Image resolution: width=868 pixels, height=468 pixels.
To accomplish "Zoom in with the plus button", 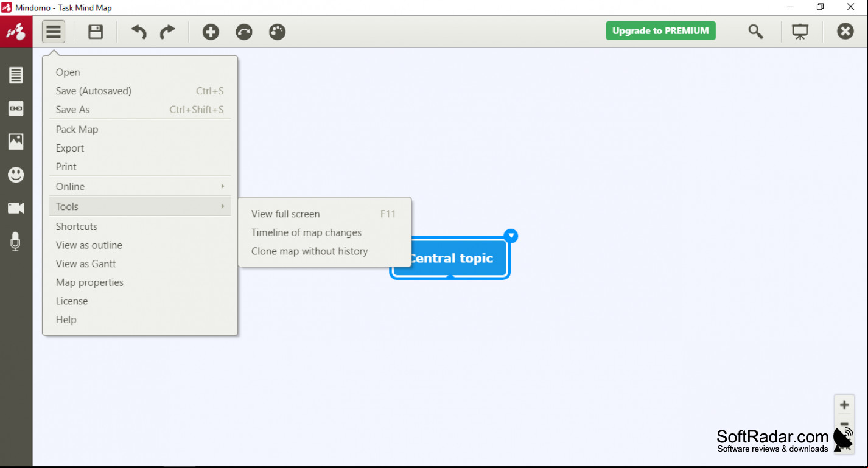I will tap(844, 405).
